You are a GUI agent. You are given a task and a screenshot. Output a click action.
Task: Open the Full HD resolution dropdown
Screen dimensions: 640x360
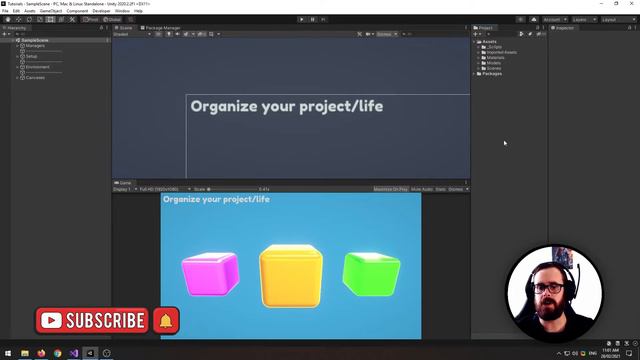tap(165, 189)
